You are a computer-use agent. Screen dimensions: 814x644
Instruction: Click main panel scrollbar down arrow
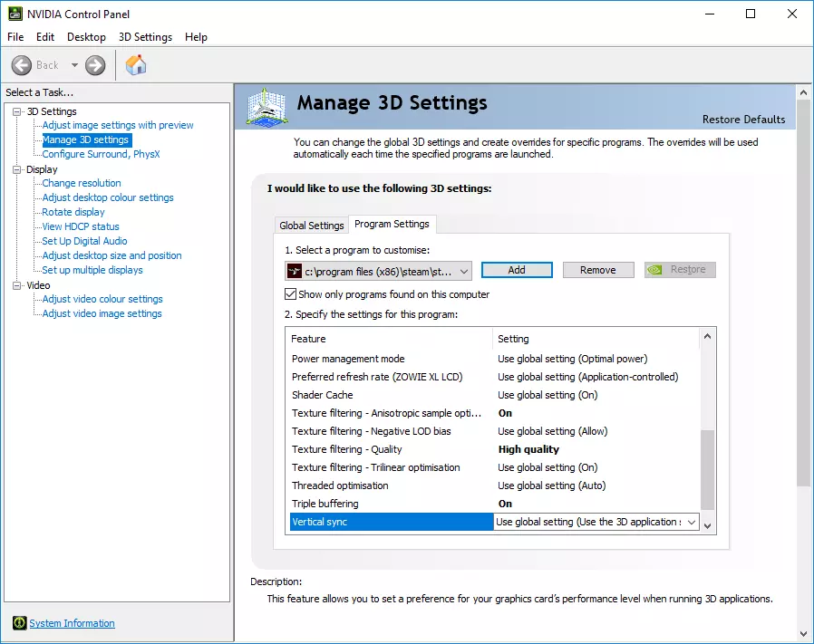click(804, 634)
